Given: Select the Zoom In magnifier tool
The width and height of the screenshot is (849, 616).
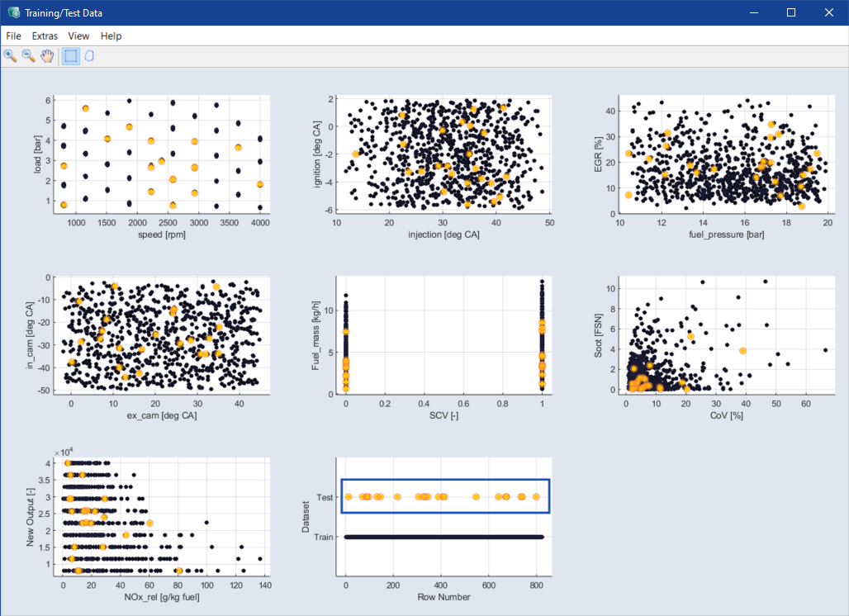Looking at the screenshot, I should point(10,56).
